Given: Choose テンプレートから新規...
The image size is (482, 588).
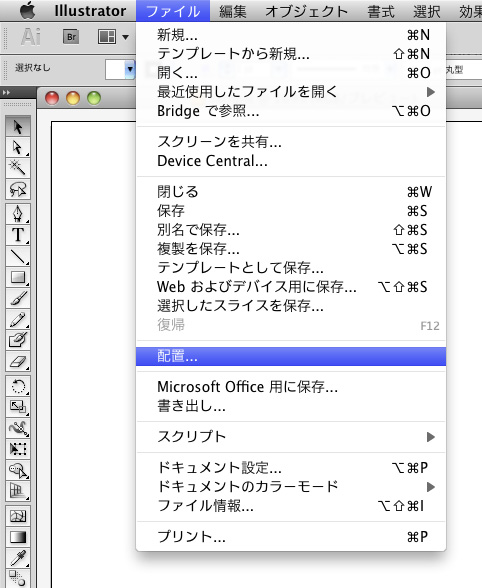Looking at the screenshot, I should (291, 54).
